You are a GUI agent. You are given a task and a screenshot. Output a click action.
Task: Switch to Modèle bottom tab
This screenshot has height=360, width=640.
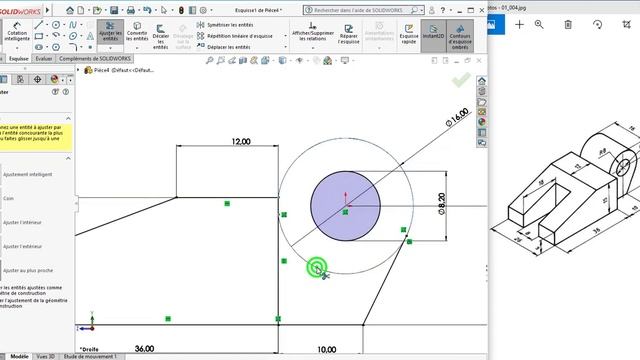[19, 356]
